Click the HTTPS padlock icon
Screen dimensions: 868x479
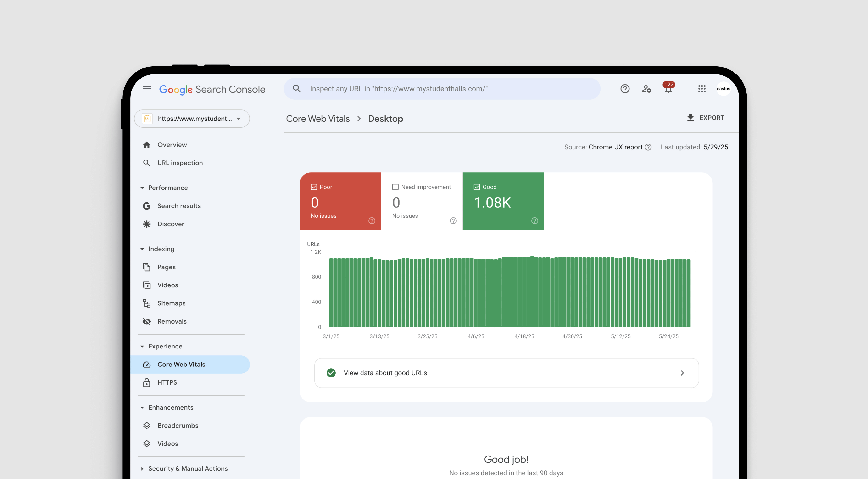coord(147,382)
